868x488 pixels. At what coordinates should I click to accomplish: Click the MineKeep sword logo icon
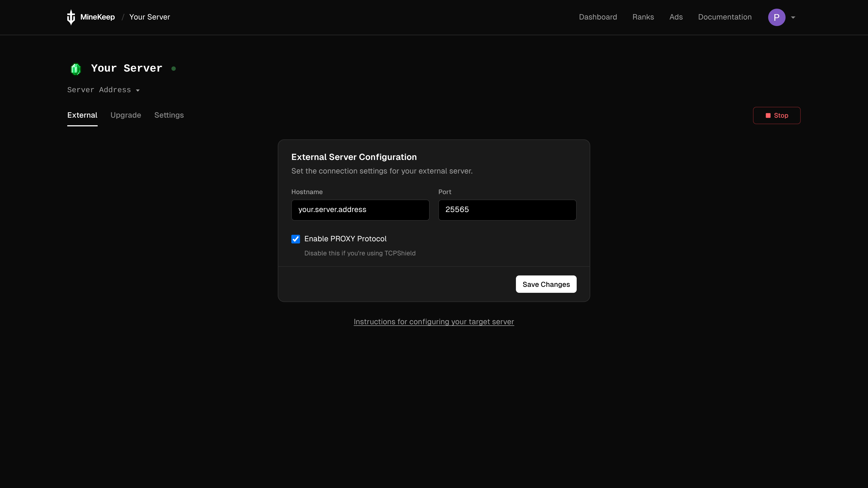point(71,17)
